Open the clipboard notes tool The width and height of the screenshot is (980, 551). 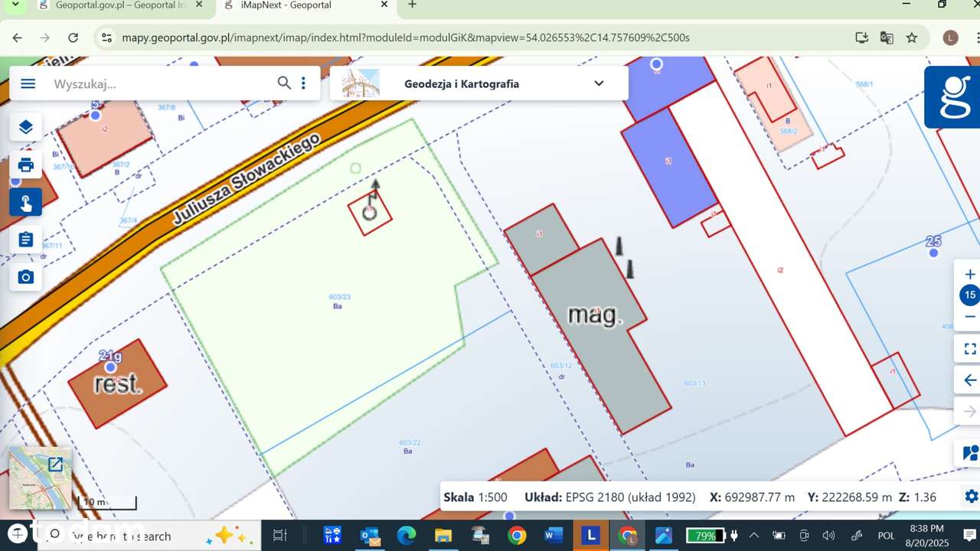26,240
